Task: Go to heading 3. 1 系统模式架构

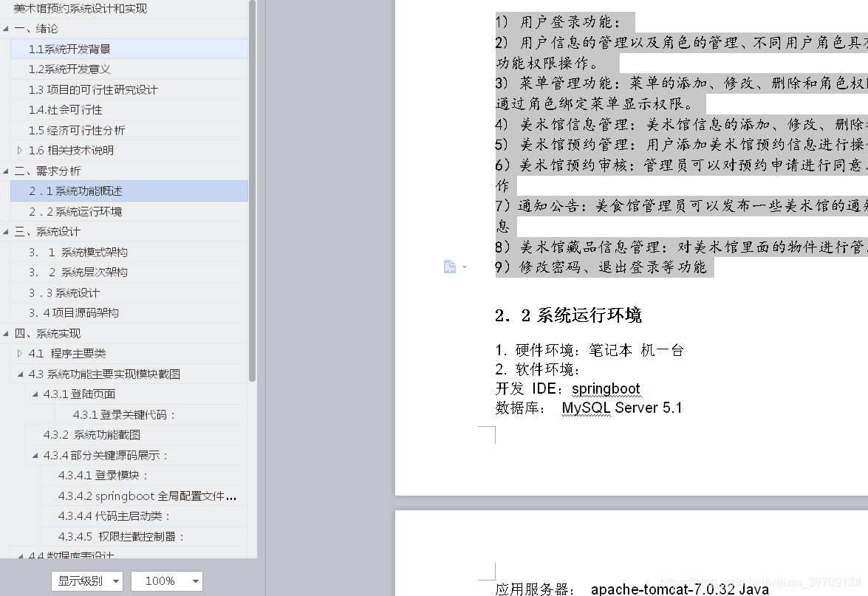Action: [x=129, y=252]
